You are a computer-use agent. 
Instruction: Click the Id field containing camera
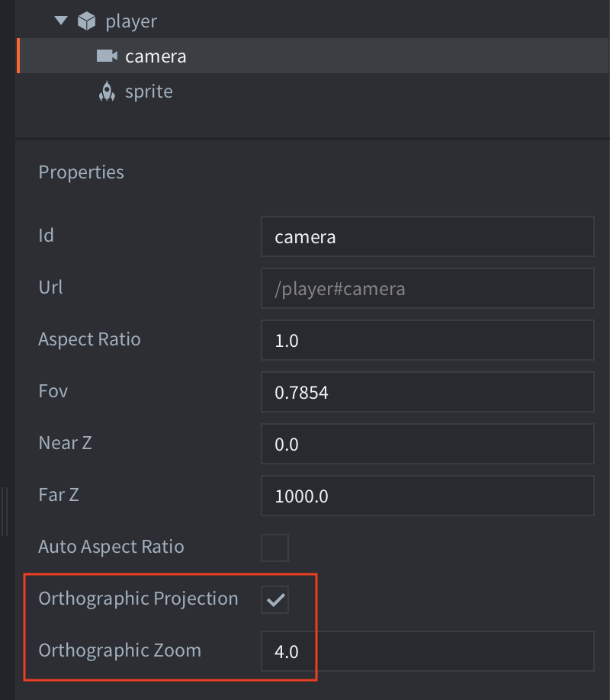click(427, 236)
